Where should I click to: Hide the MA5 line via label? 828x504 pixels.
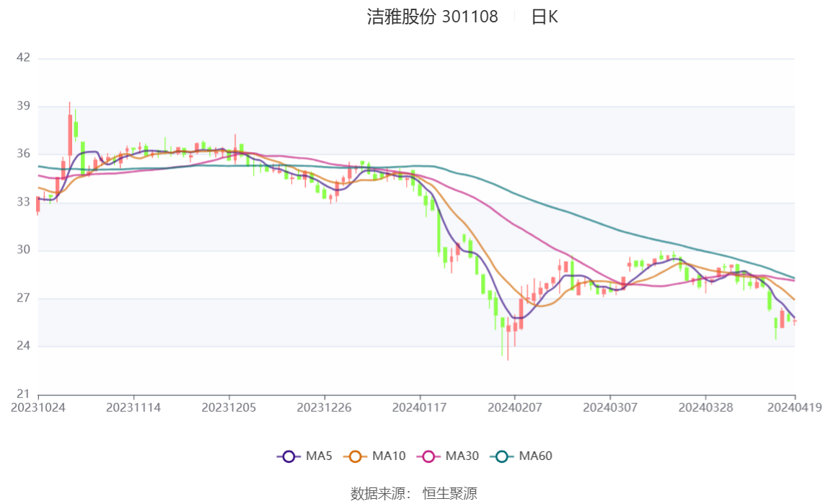[319, 456]
